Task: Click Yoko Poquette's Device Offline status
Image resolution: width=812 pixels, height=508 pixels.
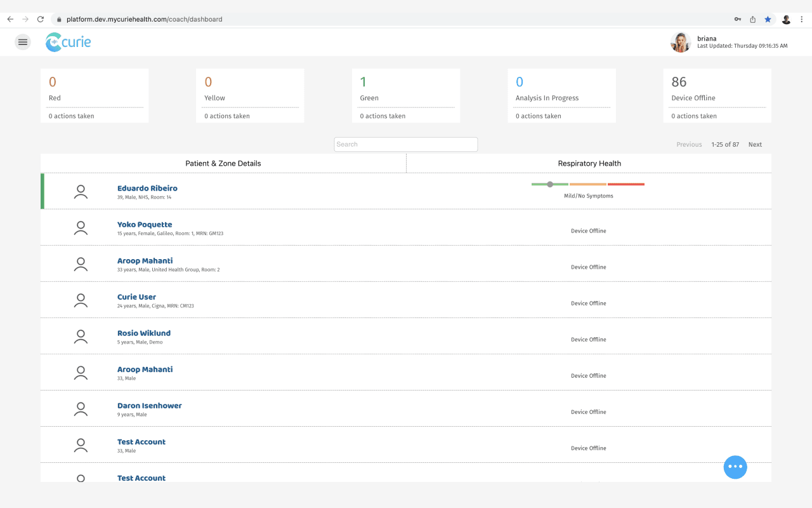Action: 589,231
